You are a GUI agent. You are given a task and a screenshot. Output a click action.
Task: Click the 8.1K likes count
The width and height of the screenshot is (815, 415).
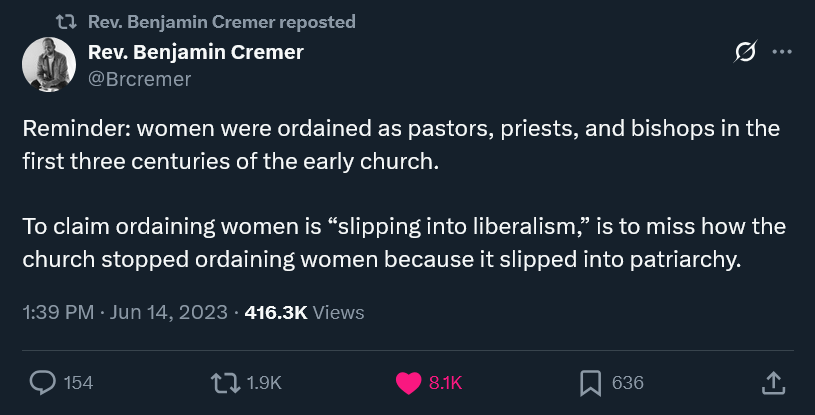445,383
